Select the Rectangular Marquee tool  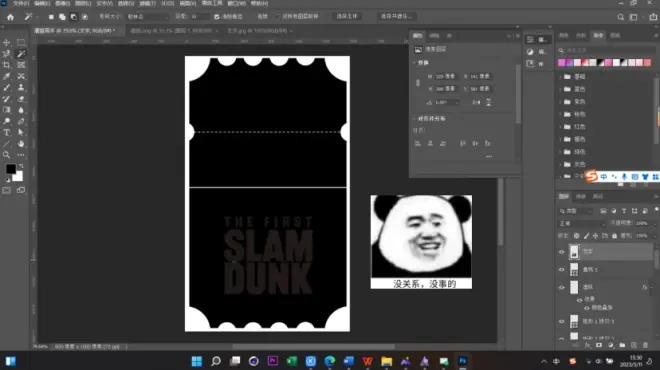21,43
